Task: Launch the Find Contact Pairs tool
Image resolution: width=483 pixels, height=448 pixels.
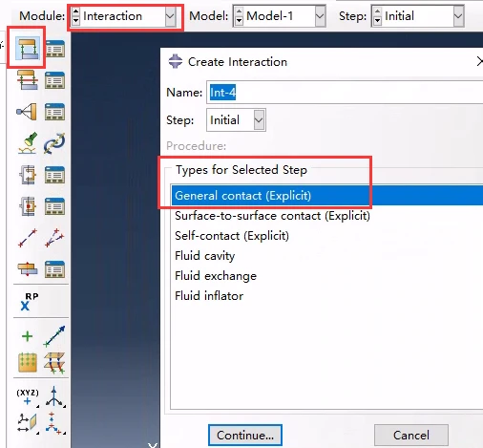Action: point(28,143)
